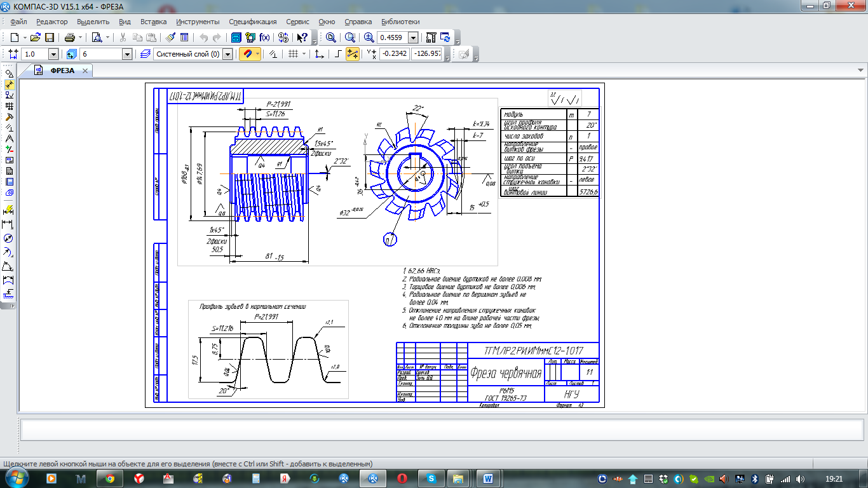Toggle the snap magnet button

tap(247, 54)
